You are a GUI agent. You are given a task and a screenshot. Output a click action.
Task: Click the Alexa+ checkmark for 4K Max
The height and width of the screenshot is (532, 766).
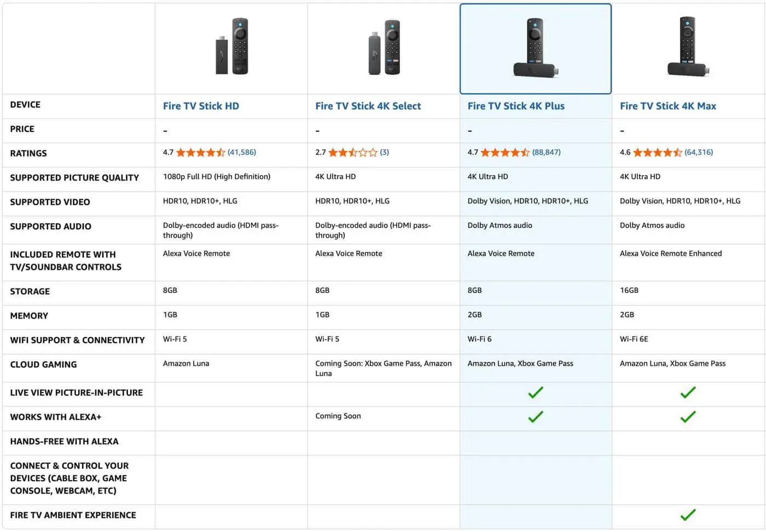point(688,417)
